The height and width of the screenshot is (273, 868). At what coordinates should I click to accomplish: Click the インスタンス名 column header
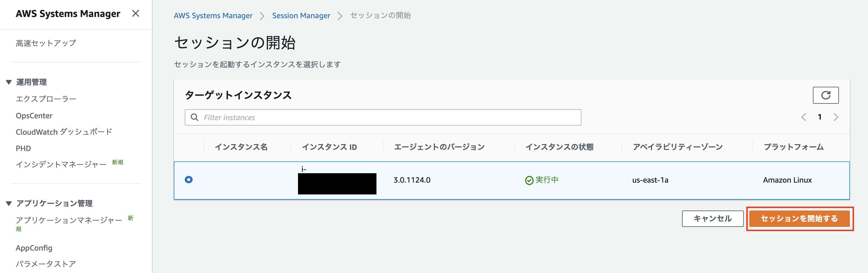pyautogui.click(x=241, y=147)
